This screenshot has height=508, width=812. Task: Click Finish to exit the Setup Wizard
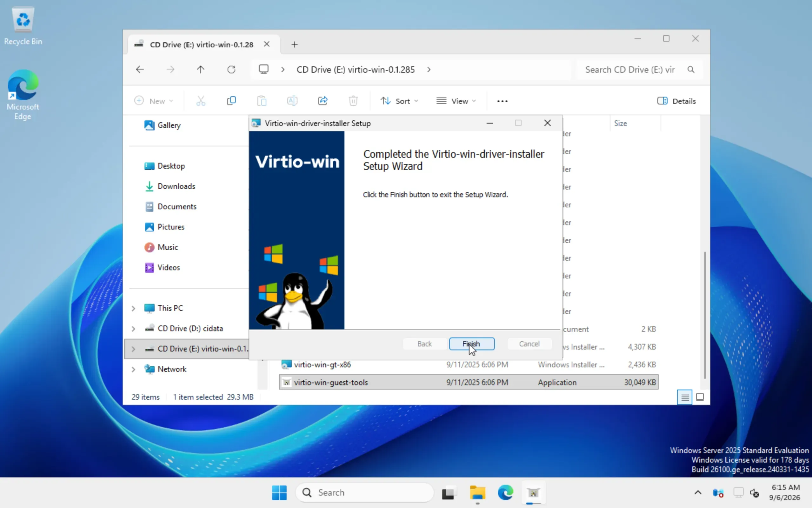click(x=471, y=344)
